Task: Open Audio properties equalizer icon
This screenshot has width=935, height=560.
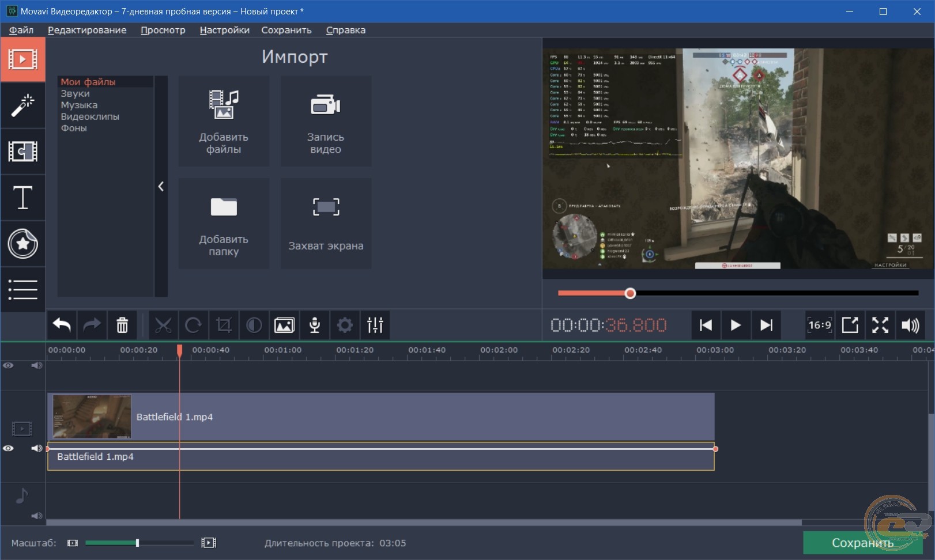Action: pyautogui.click(x=375, y=326)
